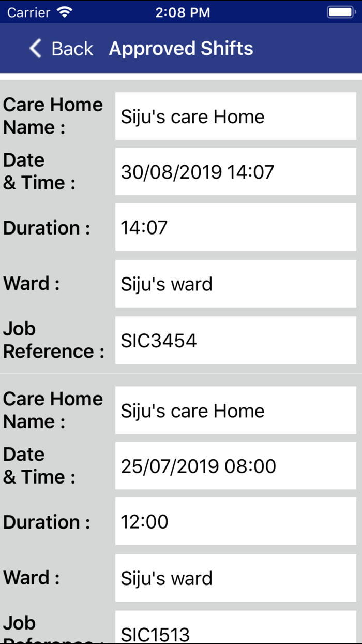Select the 14:07 duration field
362x644 pixels.
point(235,227)
